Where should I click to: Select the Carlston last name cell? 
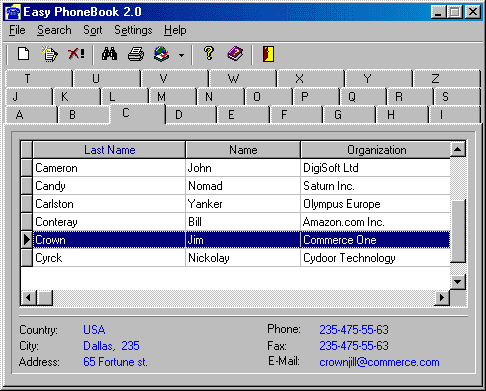[x=109, y=204]
